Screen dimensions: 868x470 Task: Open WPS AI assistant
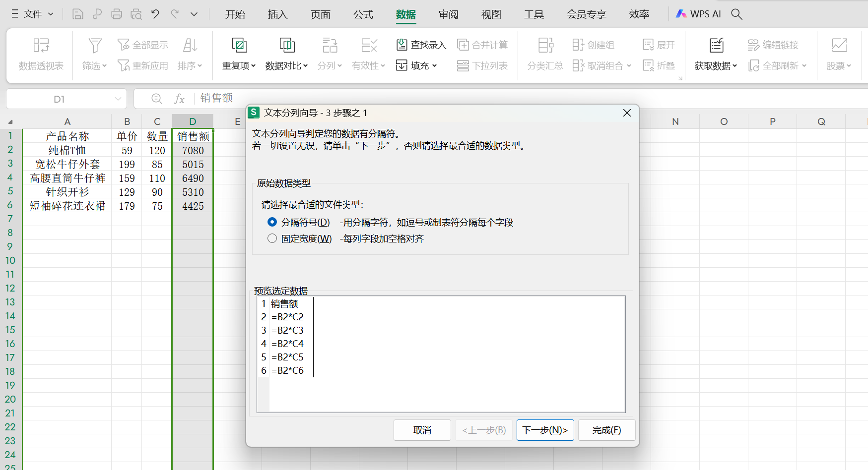(698, 14)
